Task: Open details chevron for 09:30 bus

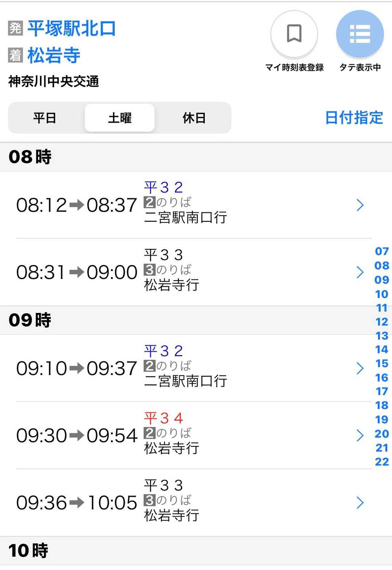Action: 360,435
